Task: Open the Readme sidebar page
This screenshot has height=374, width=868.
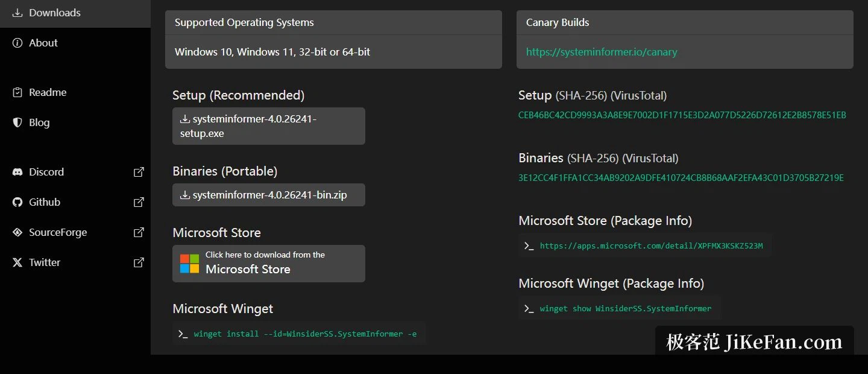Action: [x=75, y=92]
